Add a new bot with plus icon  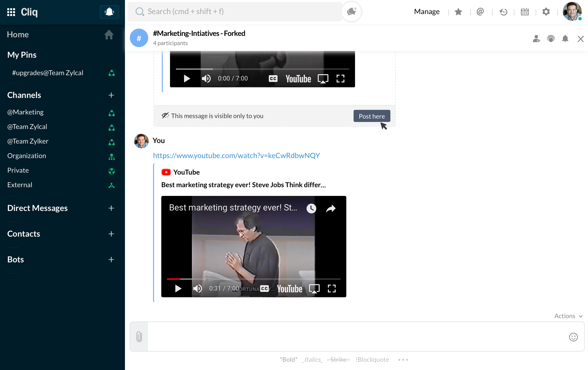click(x=111, y=259)
